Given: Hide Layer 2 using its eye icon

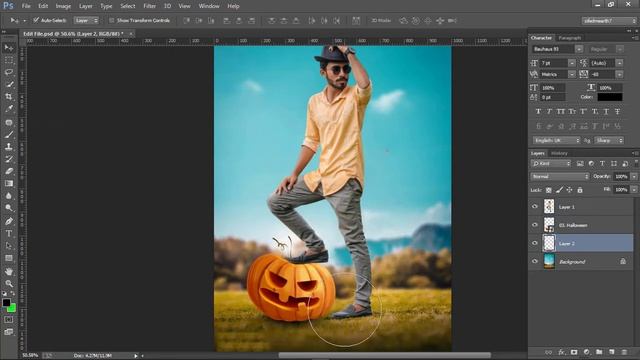Looking at the screenshot, I should [535, 243].
